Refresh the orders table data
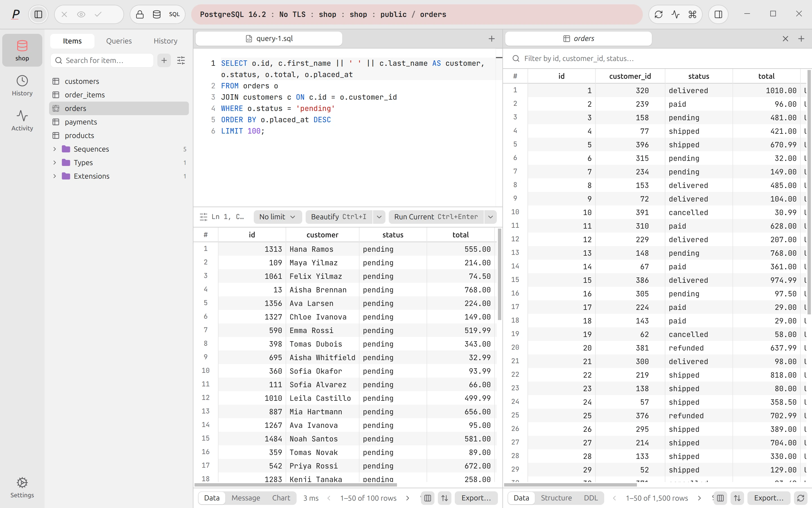812x508 pixels. point(801,498)
